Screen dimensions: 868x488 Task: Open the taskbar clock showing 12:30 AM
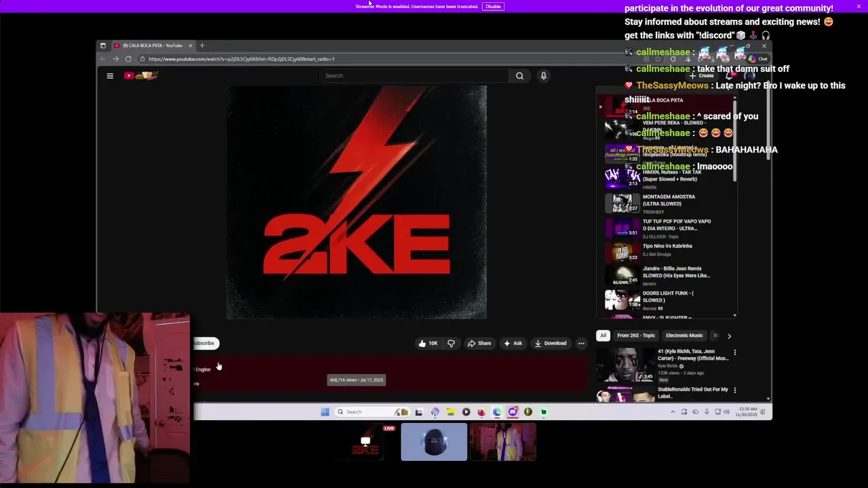747,412
